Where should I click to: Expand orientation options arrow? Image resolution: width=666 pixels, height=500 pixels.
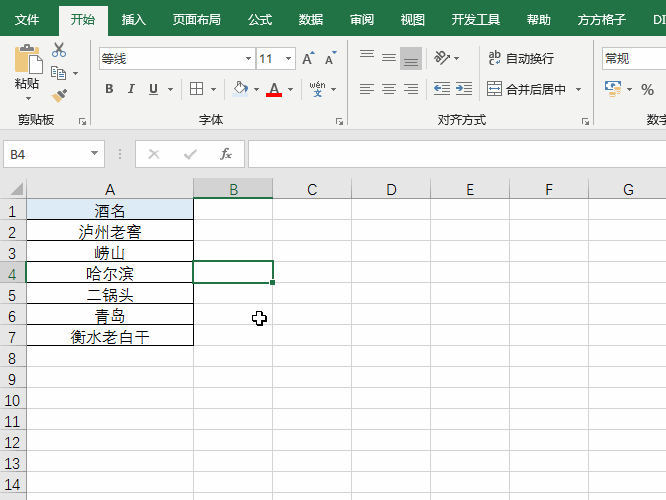tap(457, 58)
